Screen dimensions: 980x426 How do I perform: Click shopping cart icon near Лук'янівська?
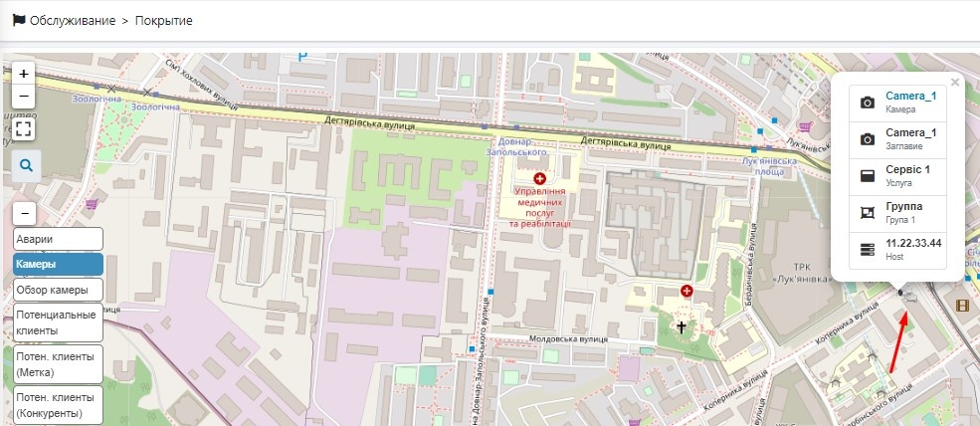[806, 127]
